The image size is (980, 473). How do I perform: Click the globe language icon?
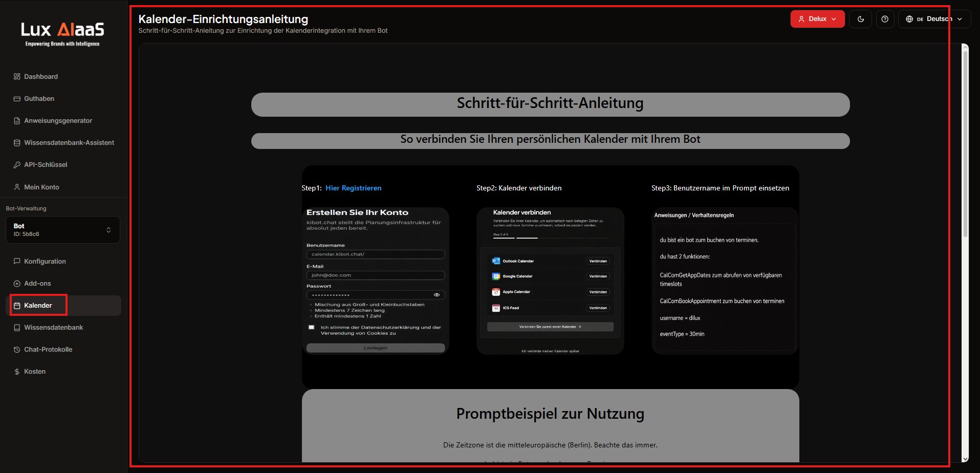pos(909,19)
